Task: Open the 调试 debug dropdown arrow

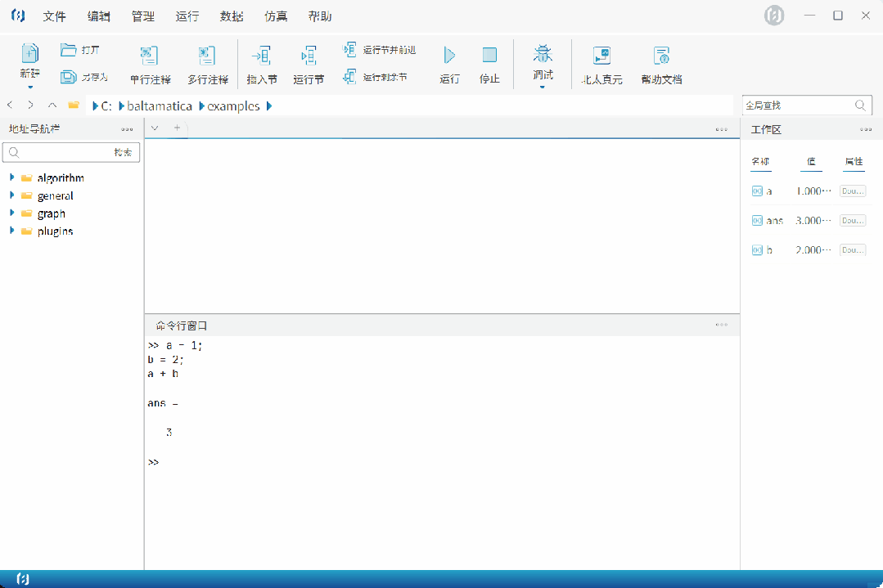Action: 543,87
